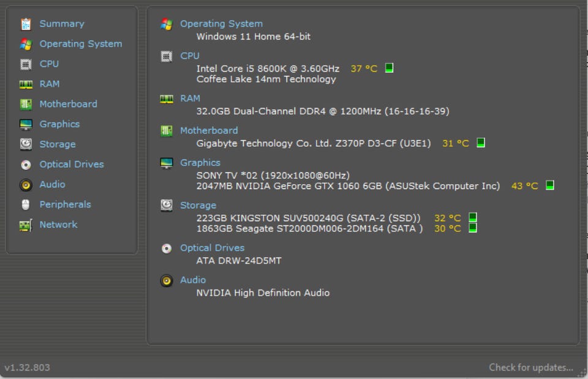Click the CPU chip icon in sidebar
The image size is (588, 379).
(26, 64)
